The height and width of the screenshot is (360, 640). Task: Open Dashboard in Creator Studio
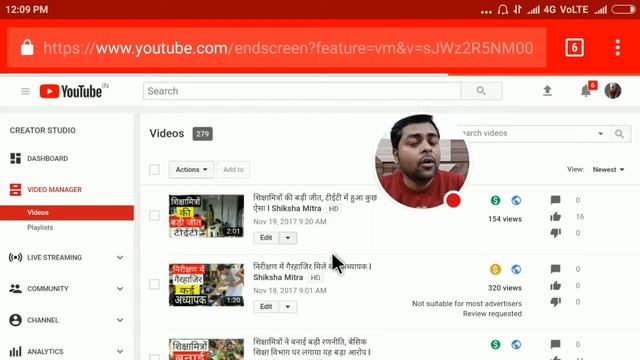(48, 158)
